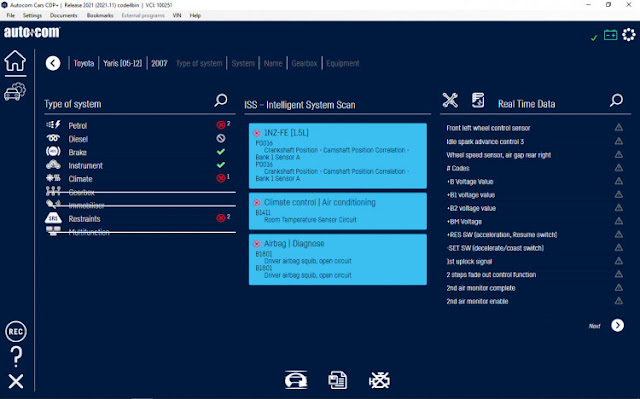The width and height of the screenshot is (640, 399).
Task: Open the Climate control Air conditioning fault card
Action: (338, 211)
